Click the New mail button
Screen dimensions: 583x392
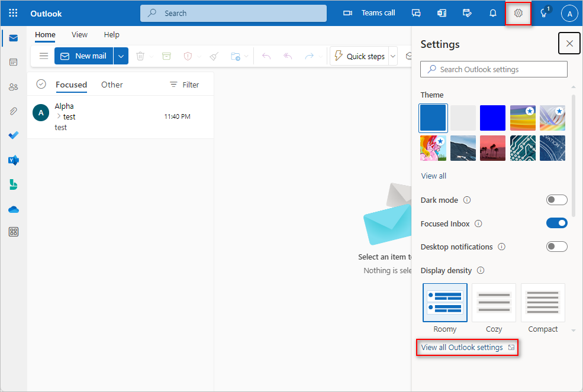coord(83,56)
